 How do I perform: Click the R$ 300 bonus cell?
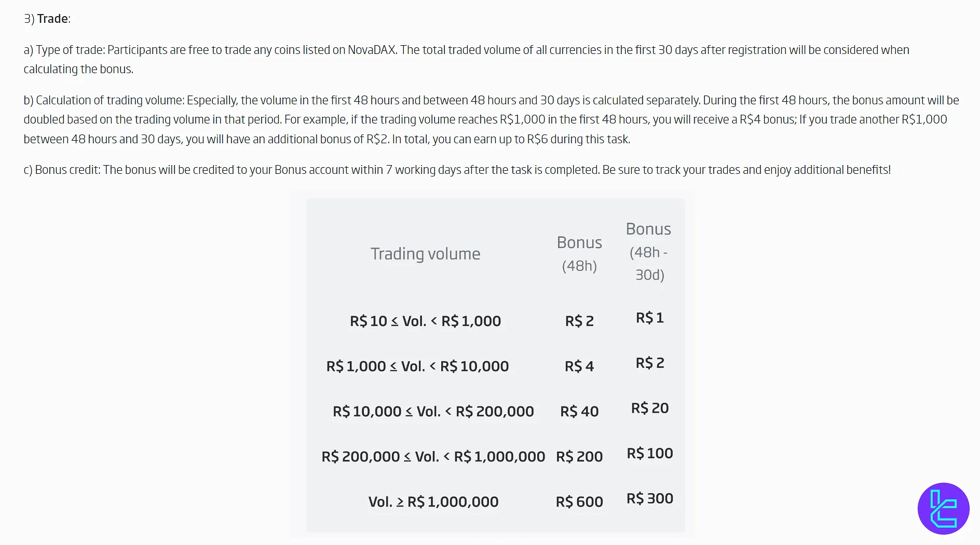pos(649,498)
